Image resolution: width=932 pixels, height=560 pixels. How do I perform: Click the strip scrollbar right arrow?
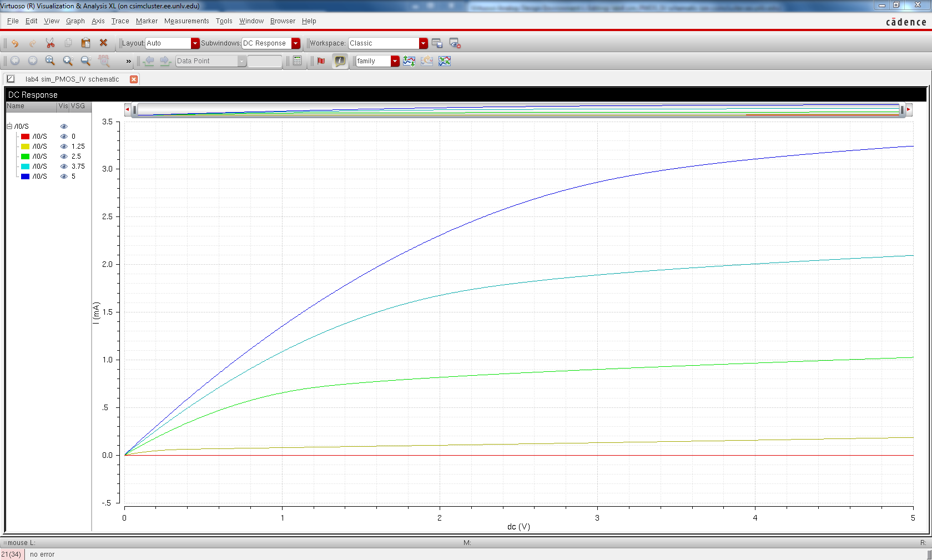point(909,109)
